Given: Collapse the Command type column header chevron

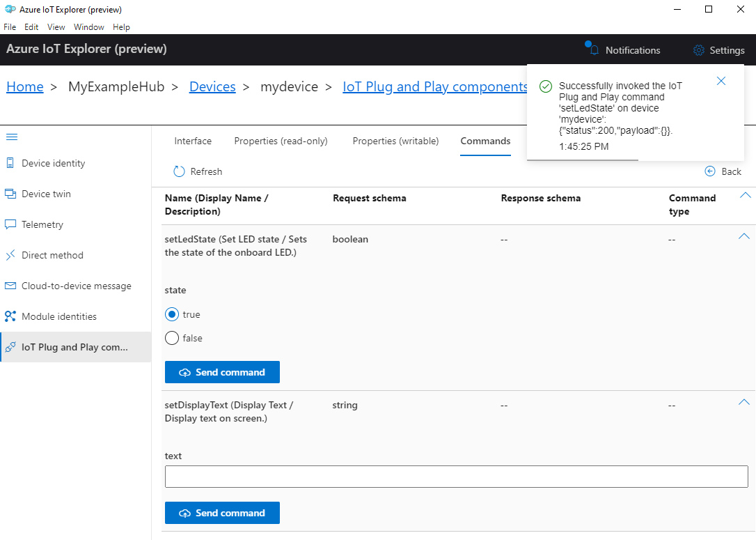Looking at the screenshot, I should point(745,195).
